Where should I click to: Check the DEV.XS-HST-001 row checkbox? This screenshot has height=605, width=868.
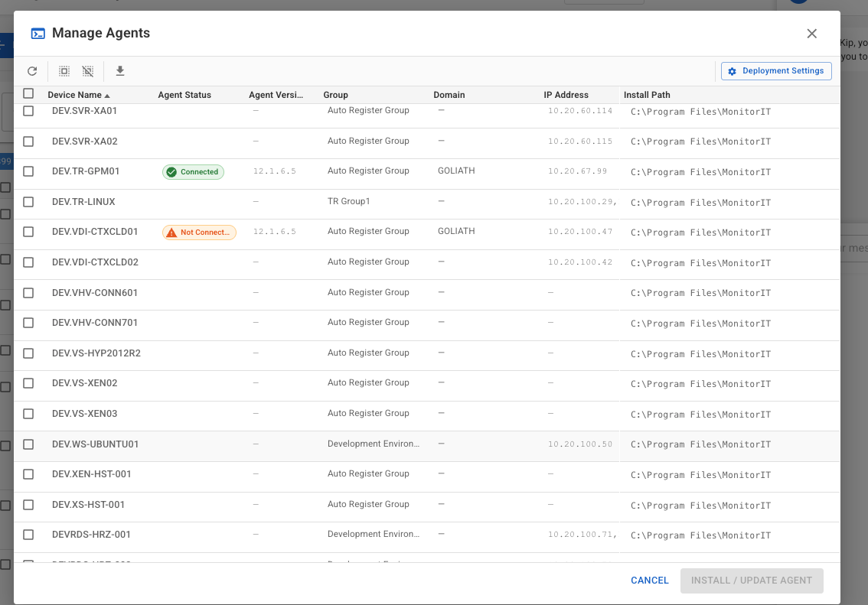[x=28, y=504]
